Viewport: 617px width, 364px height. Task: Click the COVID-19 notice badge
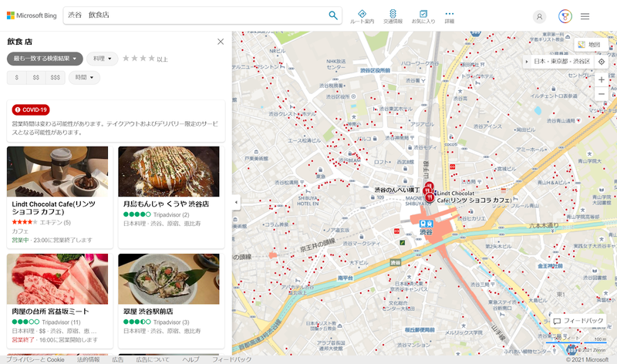[31, 110]
